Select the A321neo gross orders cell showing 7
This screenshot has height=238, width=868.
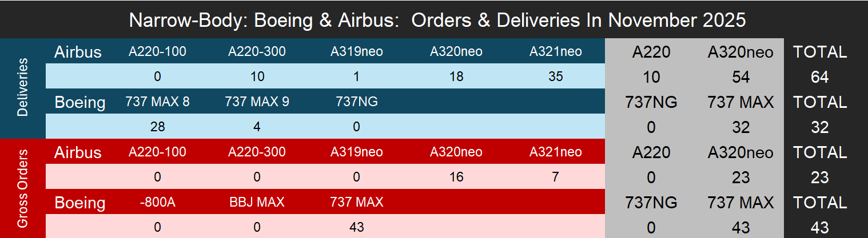click(x=555, y=177)
